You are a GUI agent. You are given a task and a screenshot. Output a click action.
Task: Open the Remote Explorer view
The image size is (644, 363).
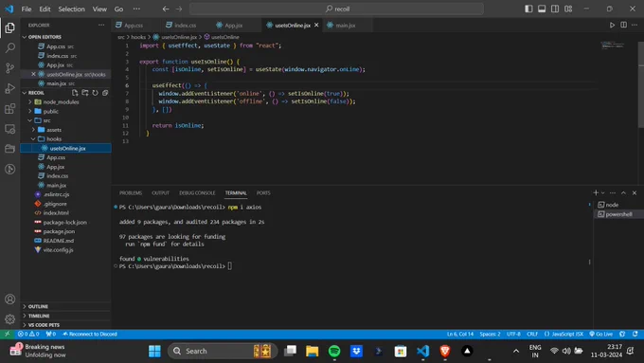[x=9, y=129]
